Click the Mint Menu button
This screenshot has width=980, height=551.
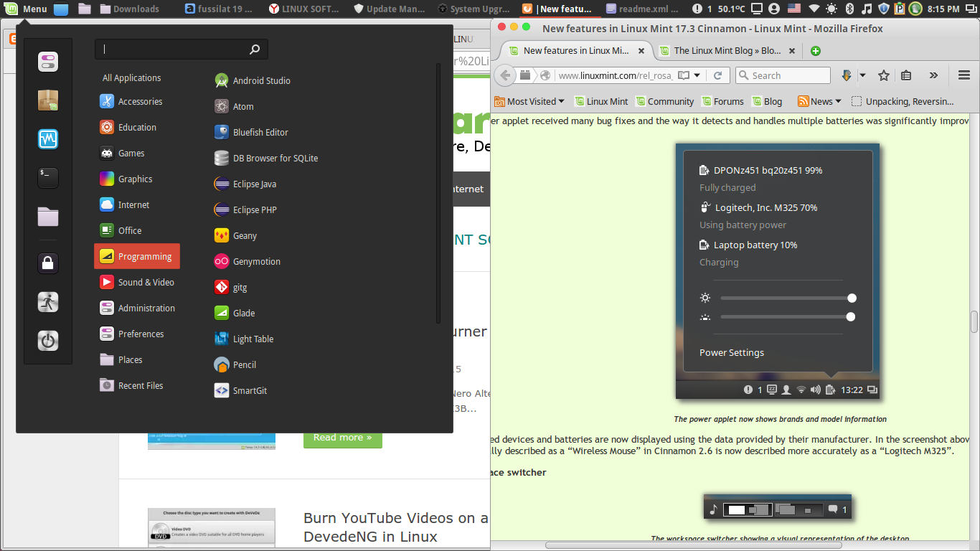(26, 9)
